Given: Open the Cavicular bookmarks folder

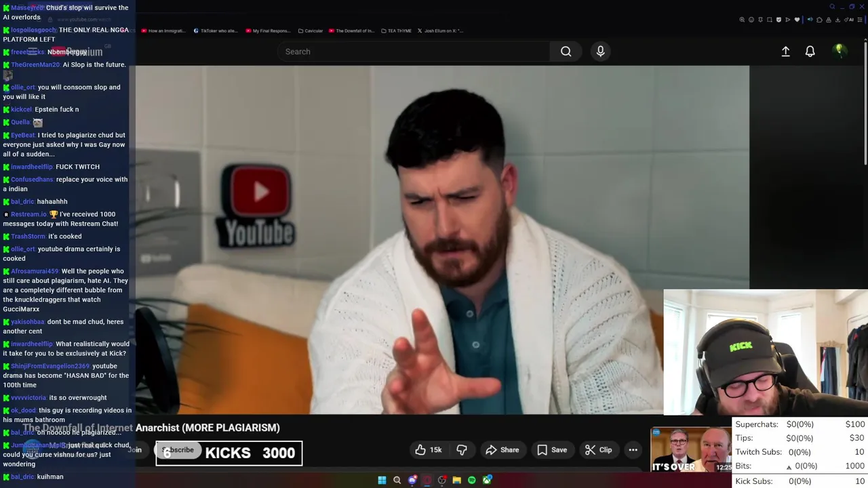Looking at the screenshot, I should coord(311,30).
